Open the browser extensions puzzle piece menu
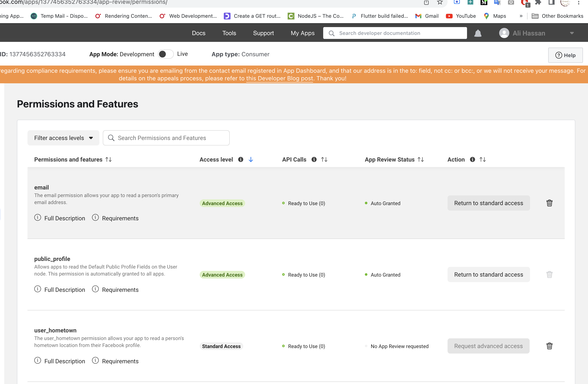 point(538,3)
